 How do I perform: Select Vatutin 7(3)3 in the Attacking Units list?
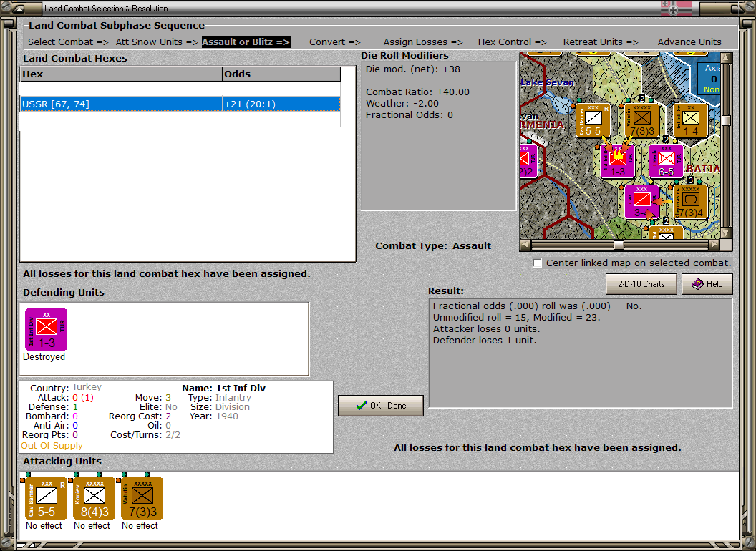tap(142, 499)
